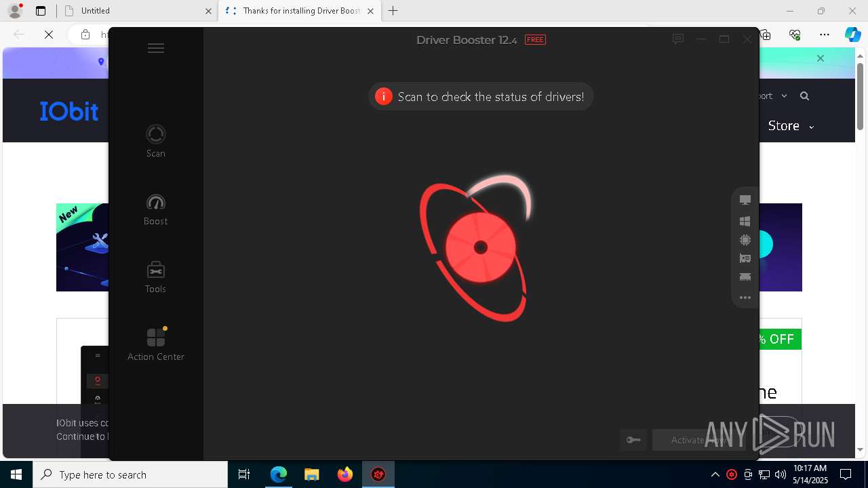868x488 pixels.
Task: Click the Windows taskbar search box
Action: (x=130, y=475)
